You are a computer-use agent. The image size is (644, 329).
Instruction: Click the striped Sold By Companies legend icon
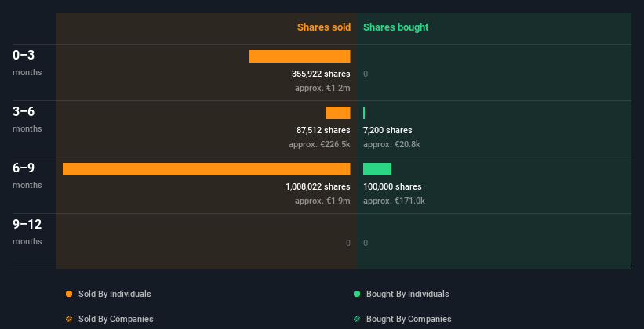point(69,319)
